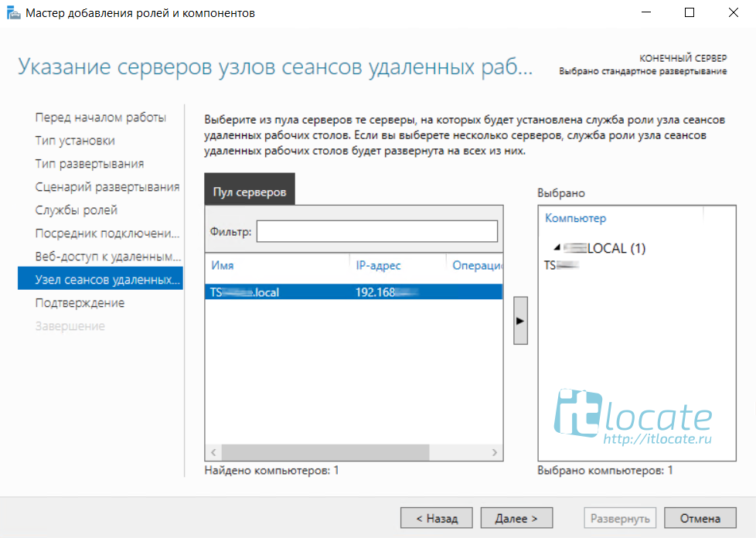Viewport: 756px width, 538px height.
Task: Open the "Тип установки" step
Action: (x=75, y=141)
